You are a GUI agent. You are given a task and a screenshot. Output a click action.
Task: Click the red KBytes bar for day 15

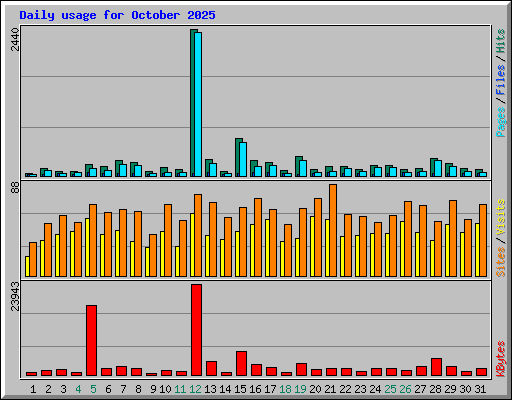click(241, 363)
